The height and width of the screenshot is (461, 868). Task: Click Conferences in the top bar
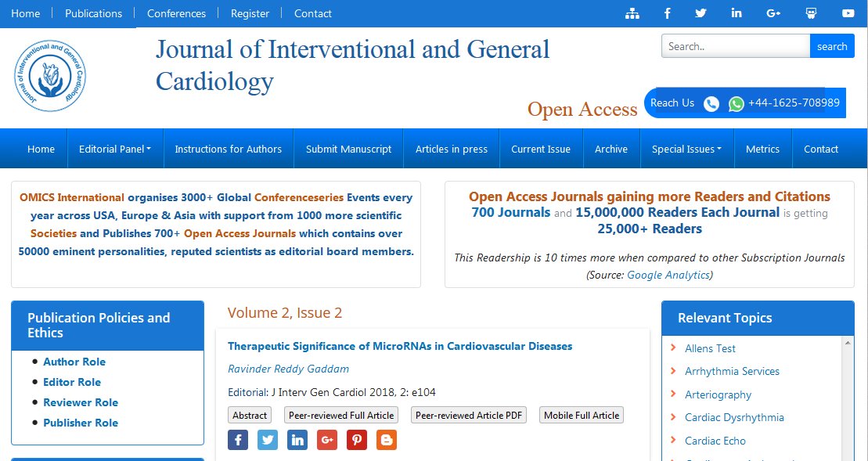176,13
